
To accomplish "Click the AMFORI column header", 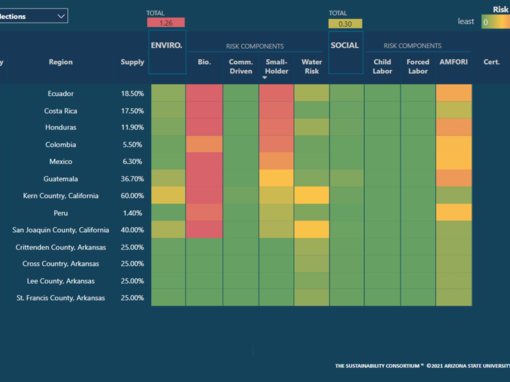I will [453, 62].
